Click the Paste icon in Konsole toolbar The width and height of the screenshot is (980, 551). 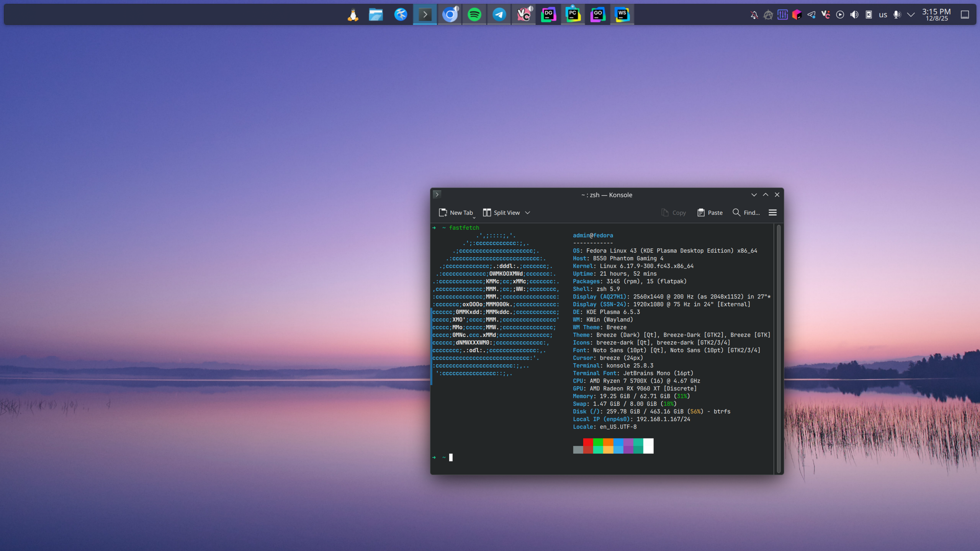701,213
